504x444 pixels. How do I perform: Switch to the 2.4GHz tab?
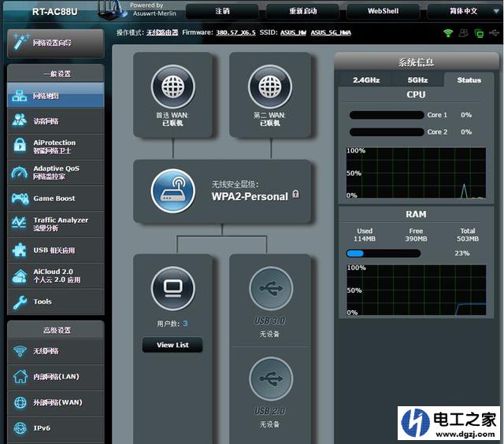tap(365, 80)
